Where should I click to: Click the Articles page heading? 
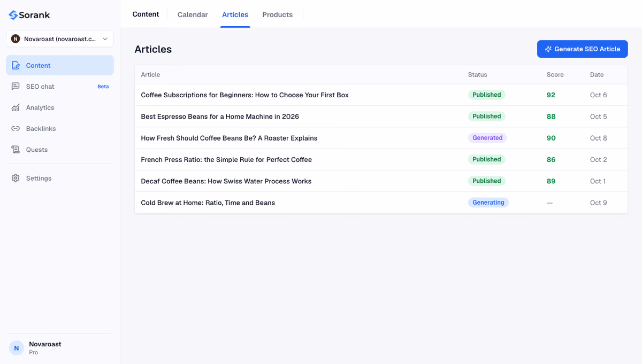click(x=153, y=49)
